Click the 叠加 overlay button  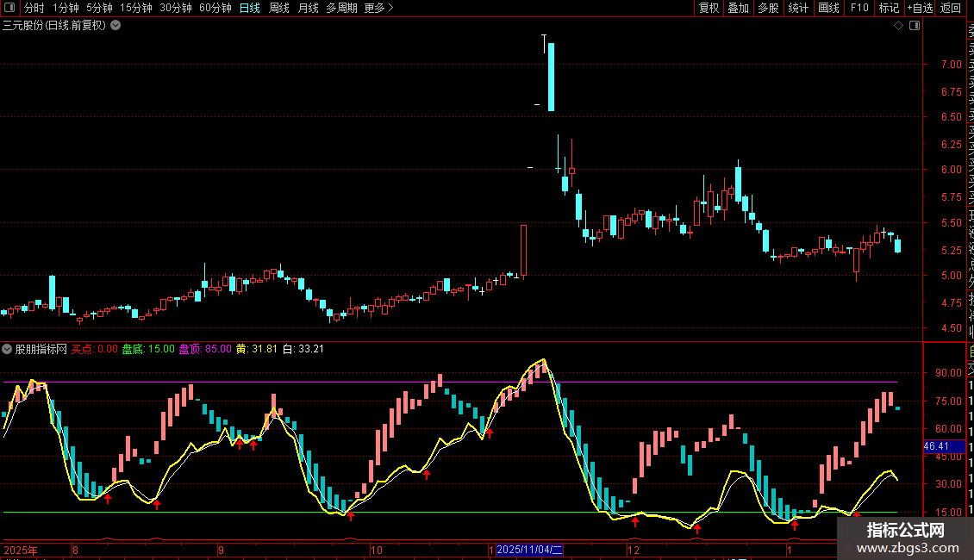(739, 8)
